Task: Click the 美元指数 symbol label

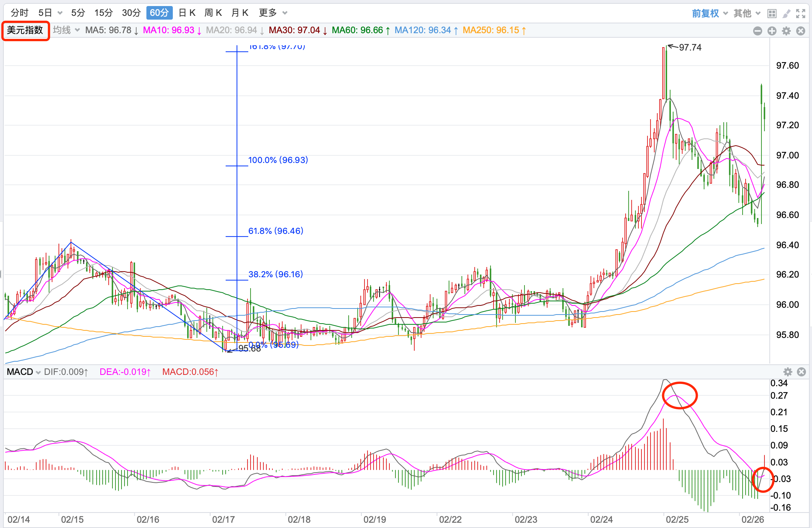Action: [x=25, y=30]
